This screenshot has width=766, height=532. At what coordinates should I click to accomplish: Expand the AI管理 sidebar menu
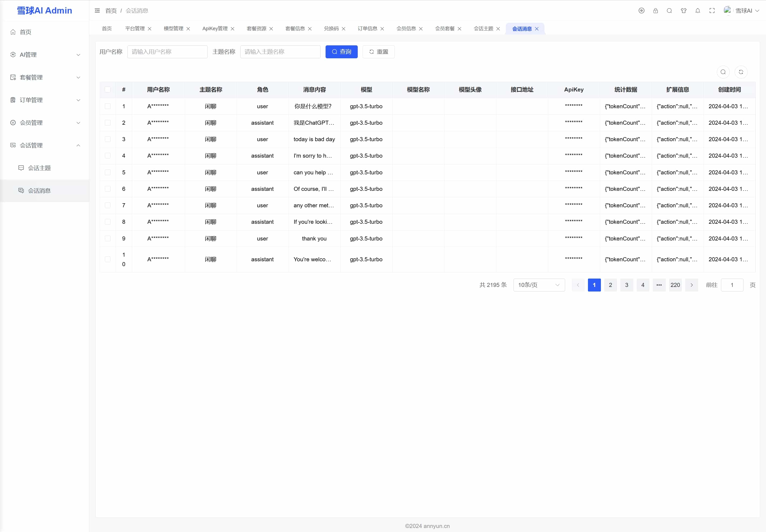tap(45, 55)
